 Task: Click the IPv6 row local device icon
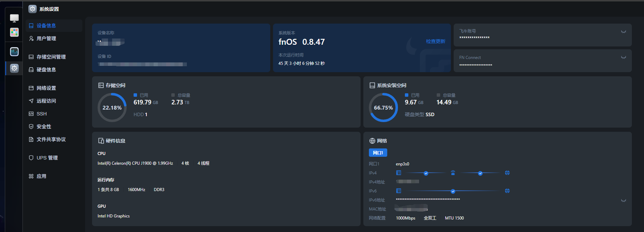tap(399, 191)
